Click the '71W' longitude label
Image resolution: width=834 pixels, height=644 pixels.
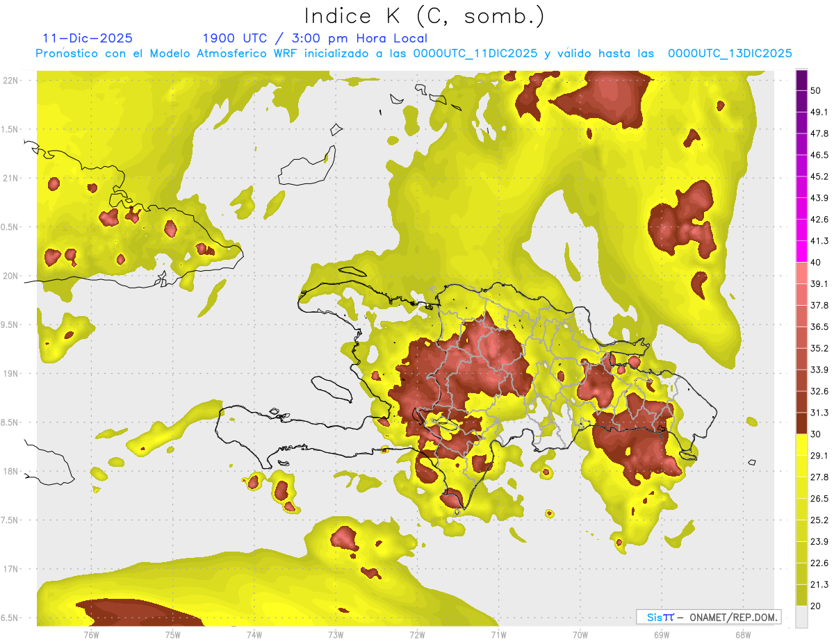coord(498,635)
